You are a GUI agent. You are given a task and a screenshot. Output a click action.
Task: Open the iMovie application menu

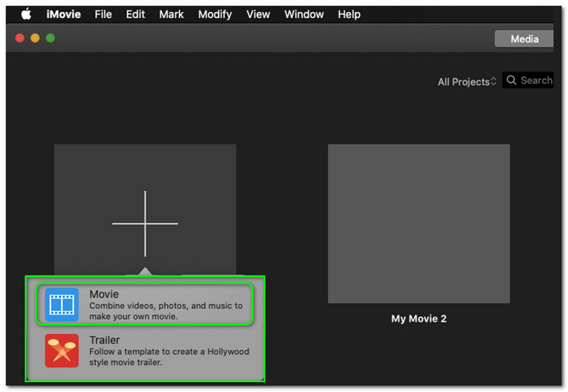63,14
